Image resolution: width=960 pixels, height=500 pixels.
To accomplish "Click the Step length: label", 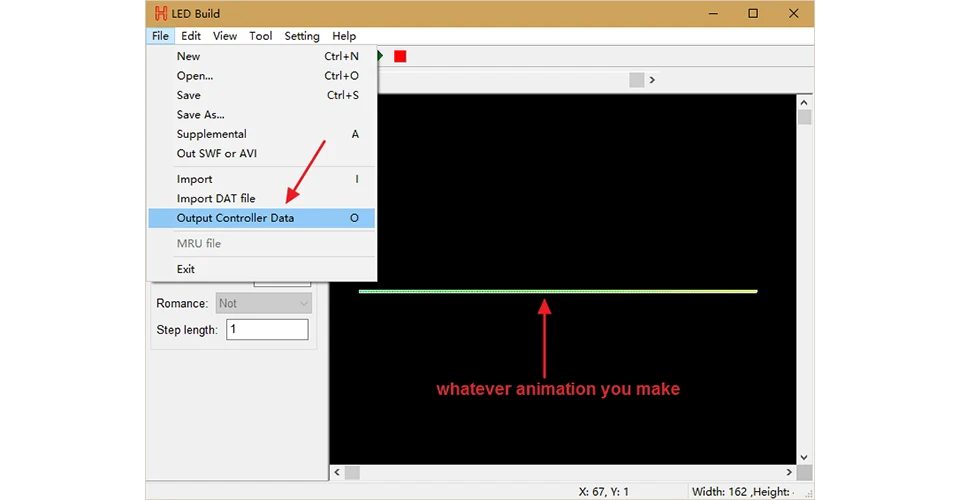I will pos(187,330).
